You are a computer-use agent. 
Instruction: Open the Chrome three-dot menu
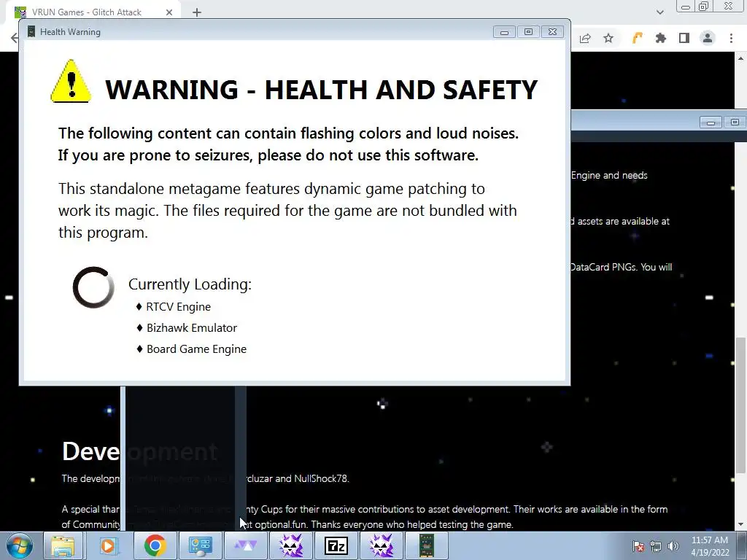[x=731, y=38]
